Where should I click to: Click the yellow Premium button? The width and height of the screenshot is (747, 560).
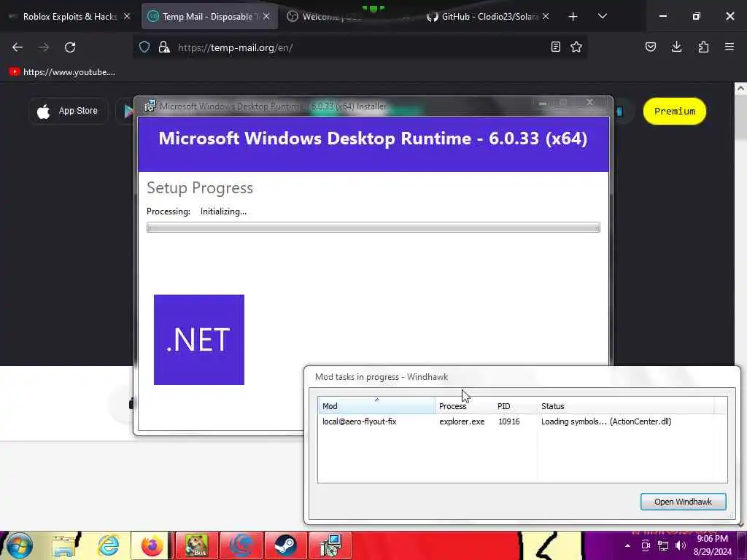[x=675, y=112]
